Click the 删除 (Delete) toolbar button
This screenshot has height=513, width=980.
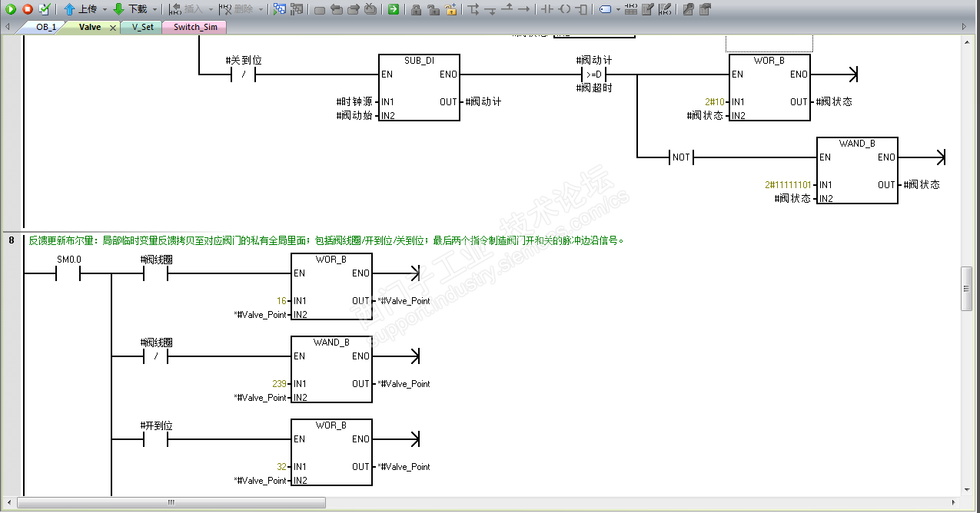point(235,9)
